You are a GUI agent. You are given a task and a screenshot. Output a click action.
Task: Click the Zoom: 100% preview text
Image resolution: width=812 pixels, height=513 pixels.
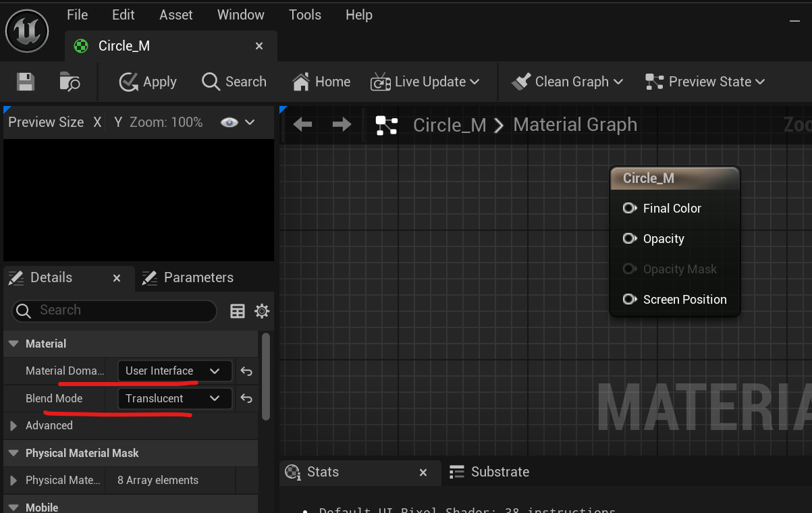(166, 122)
